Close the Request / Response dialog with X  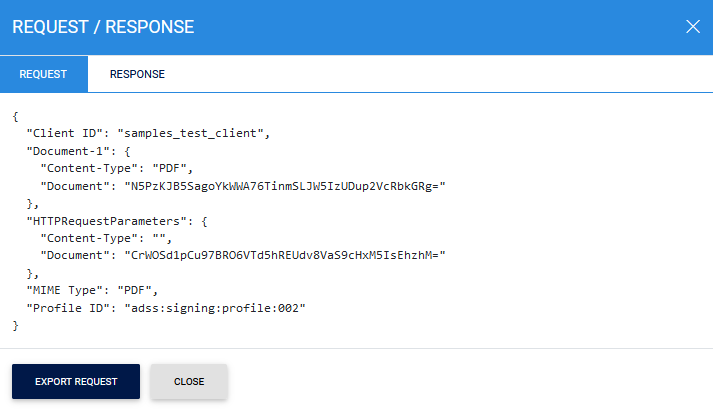[692, 27]
